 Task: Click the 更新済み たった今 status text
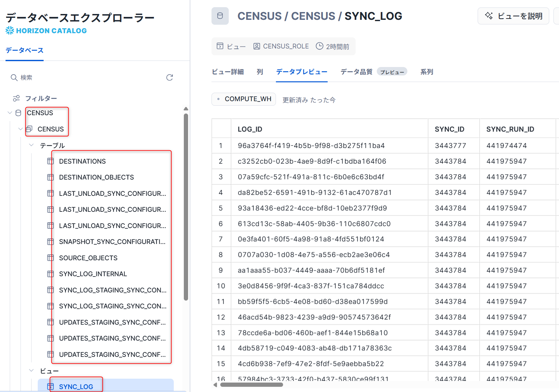pos(309,100)
